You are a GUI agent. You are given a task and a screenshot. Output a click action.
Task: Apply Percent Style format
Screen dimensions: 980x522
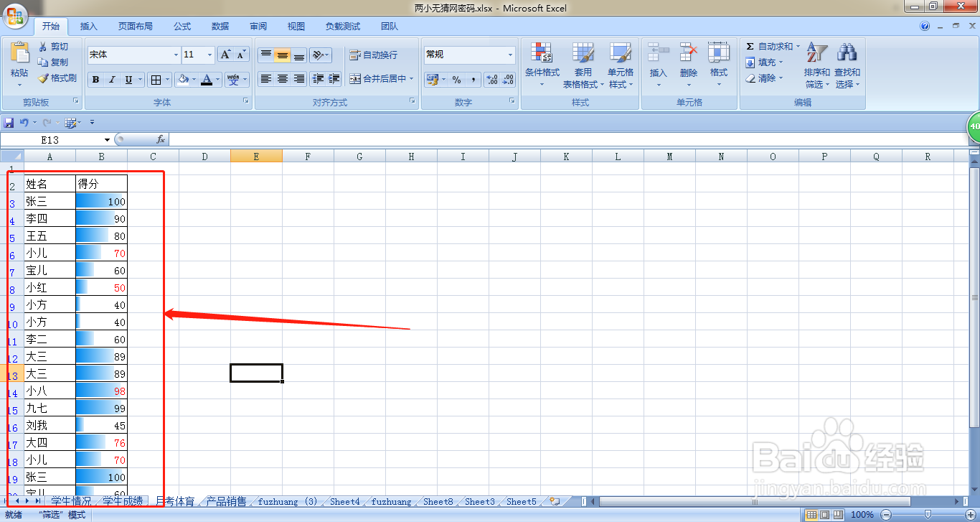tap(456, 80)
